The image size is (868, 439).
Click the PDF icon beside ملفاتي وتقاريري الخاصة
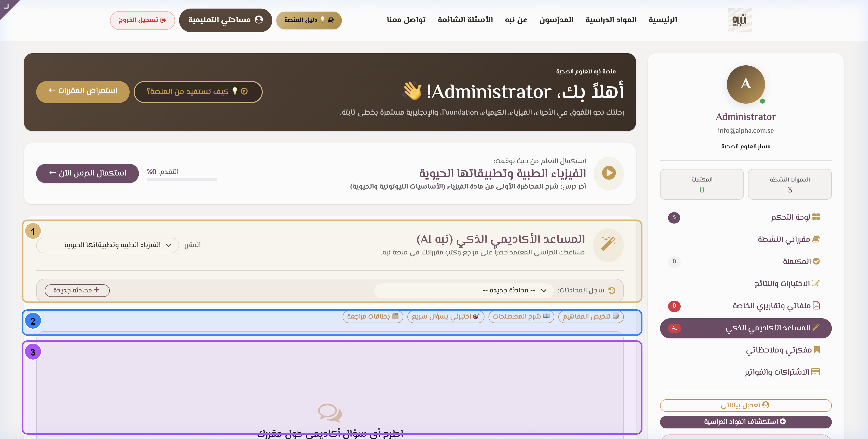point(816,305)
